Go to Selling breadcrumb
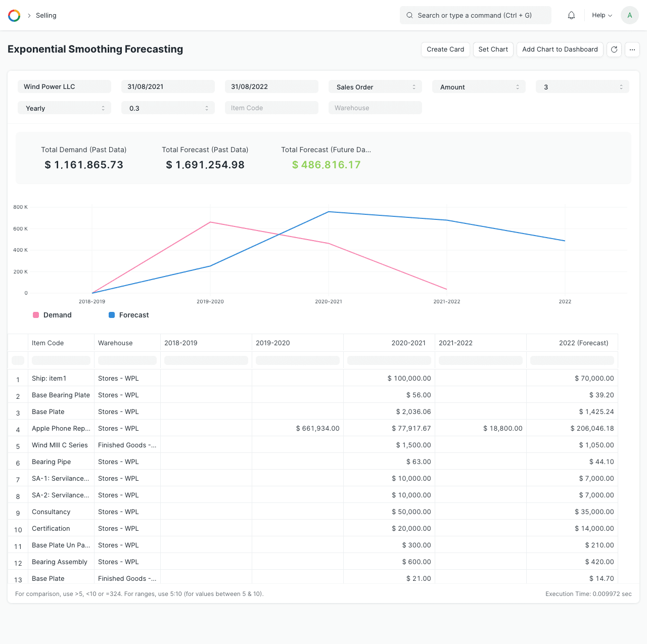The height and width of the screenshot is (644, 647). click(46, 16)
